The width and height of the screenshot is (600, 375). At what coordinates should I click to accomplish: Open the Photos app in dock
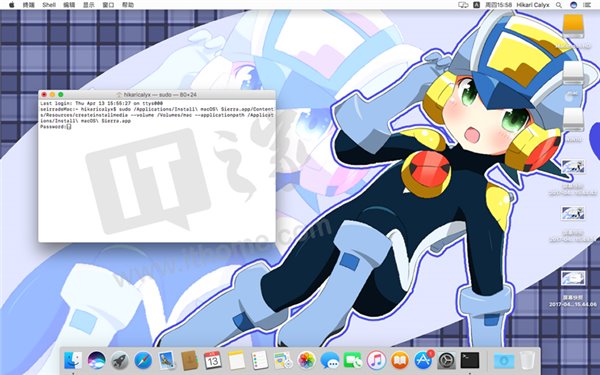[306, 360]
